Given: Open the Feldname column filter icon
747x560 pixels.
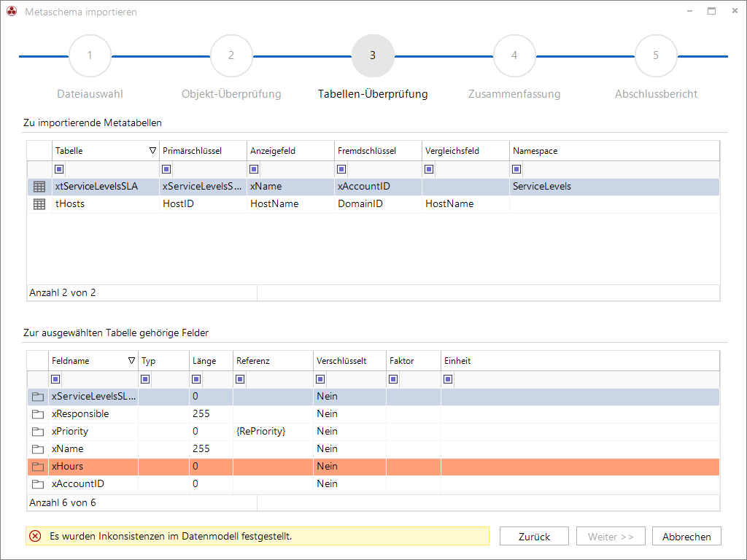Looking at the screenshot, I should pos(55,379).
